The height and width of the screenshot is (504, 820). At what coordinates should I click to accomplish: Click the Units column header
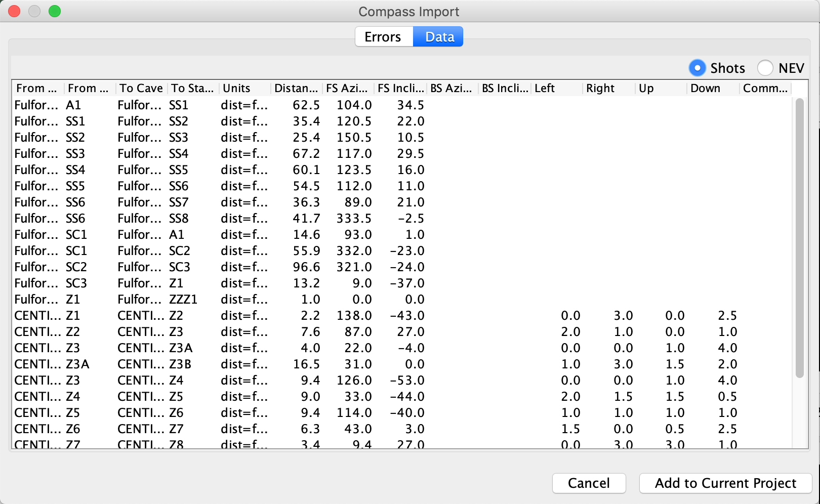(x=244, y=88)
